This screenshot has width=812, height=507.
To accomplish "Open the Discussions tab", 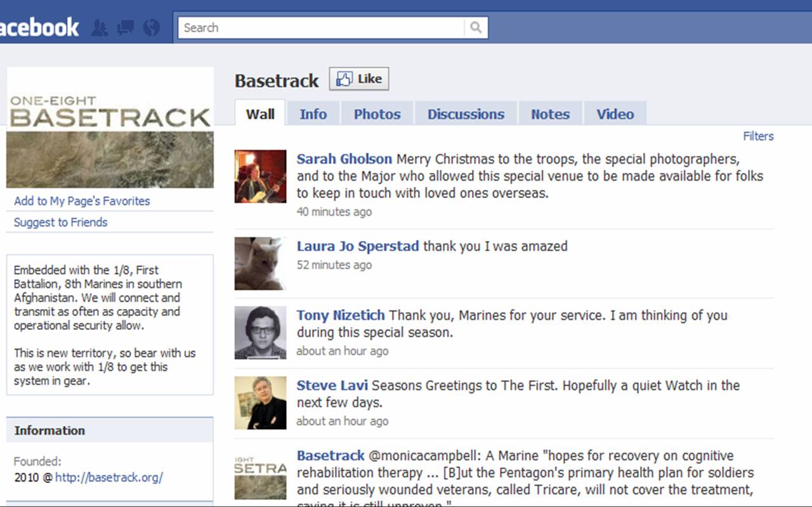I will tap(466, 114).
